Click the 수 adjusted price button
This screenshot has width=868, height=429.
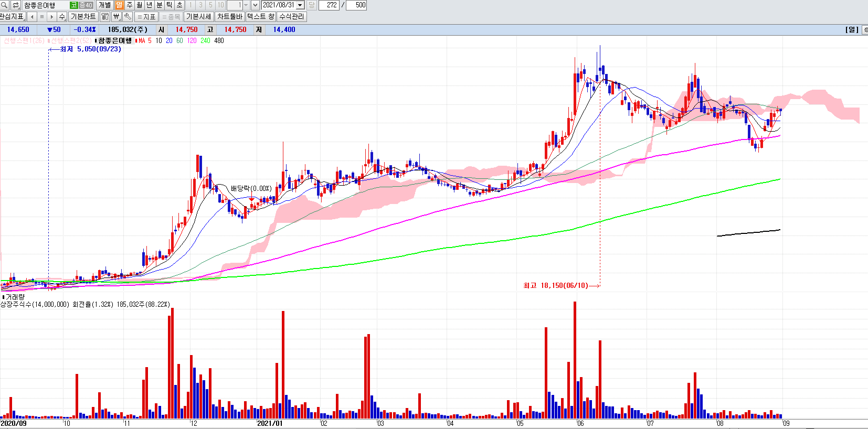click(x=62, y=16)
